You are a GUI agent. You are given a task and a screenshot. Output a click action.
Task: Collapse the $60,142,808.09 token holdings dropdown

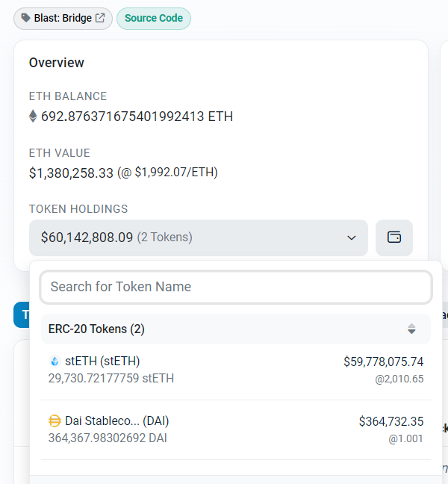pyautogui.click(x=199, y=238)
